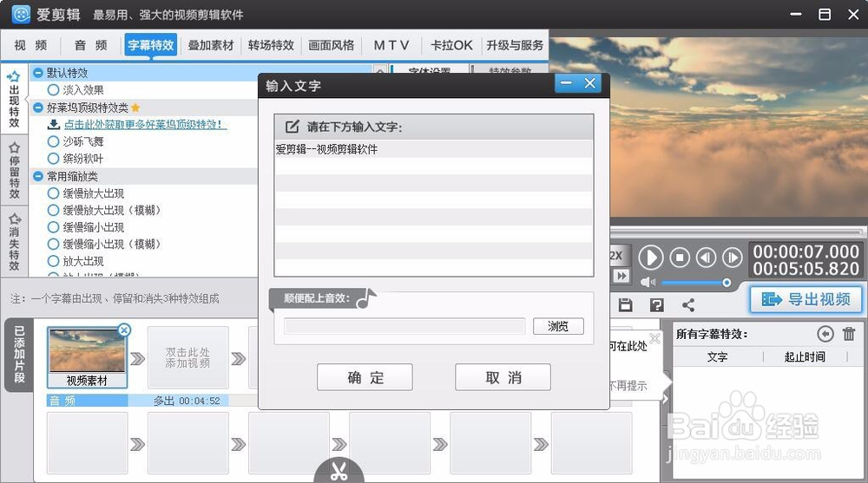Viewport: 868px width, 483px height.
Task: Open the 卡拉OK tab
Action: click(x=451, y=45)
